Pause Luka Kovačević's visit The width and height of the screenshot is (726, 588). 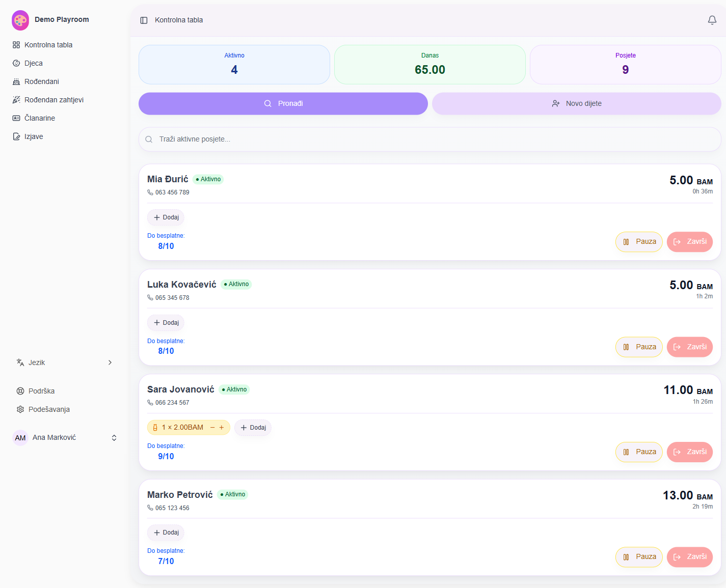(639, 347)
